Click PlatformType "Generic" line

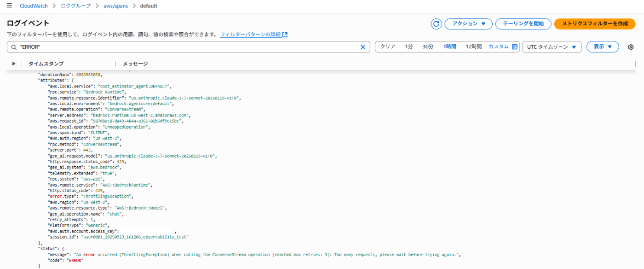[79, 226]
